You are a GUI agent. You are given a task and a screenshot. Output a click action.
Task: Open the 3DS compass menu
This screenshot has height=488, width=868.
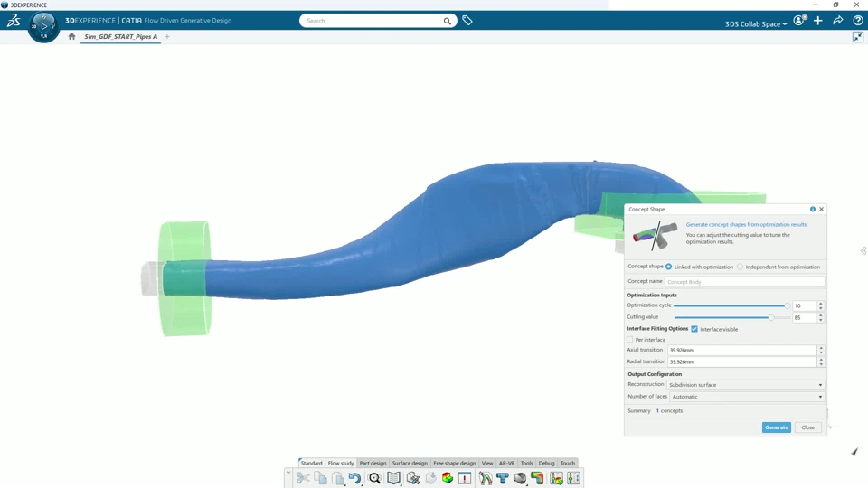tap(43, 26)
